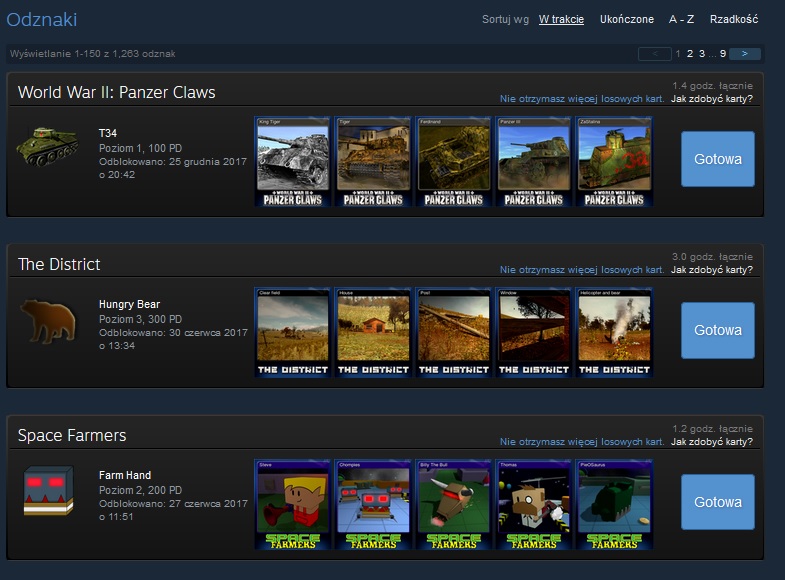Click '1.4 godz. łącznie' playtime text
Viewport: 785px width, 580px height.
click(x=712, y=86)
